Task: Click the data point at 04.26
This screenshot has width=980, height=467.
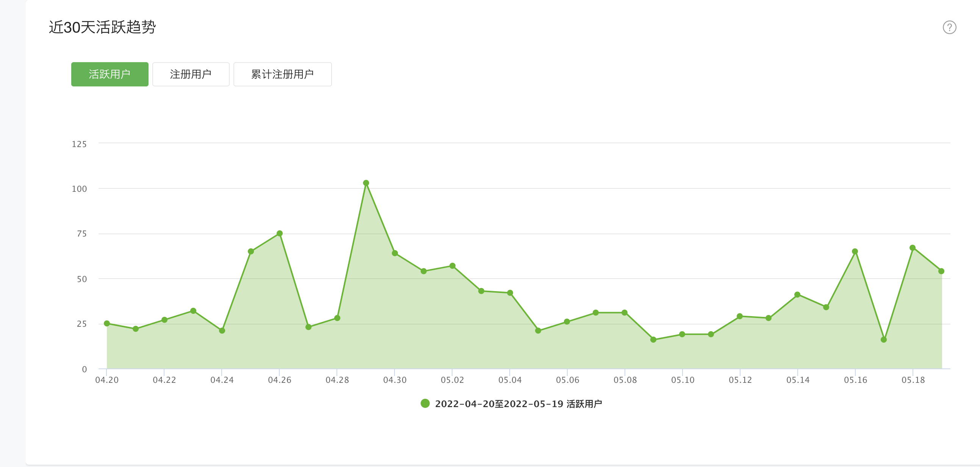Action: pos(280,233)
